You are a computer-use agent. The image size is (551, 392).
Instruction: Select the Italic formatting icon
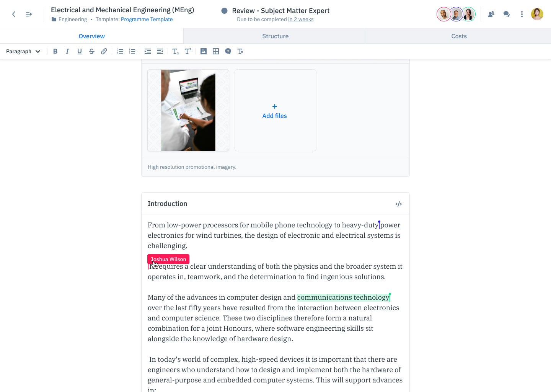click(67, 51)
